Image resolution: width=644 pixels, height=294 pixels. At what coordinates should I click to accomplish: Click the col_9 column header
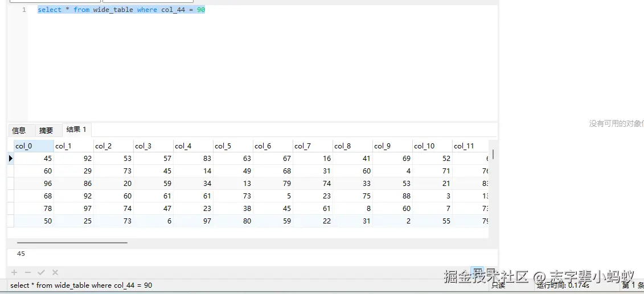[393, 146]
